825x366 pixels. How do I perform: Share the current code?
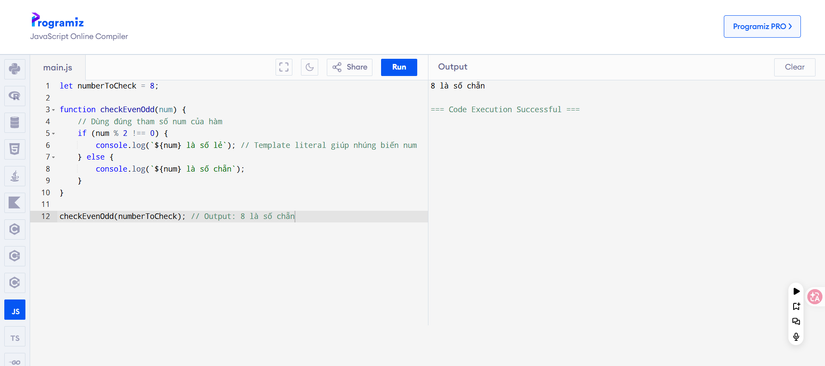pos(350,67)
